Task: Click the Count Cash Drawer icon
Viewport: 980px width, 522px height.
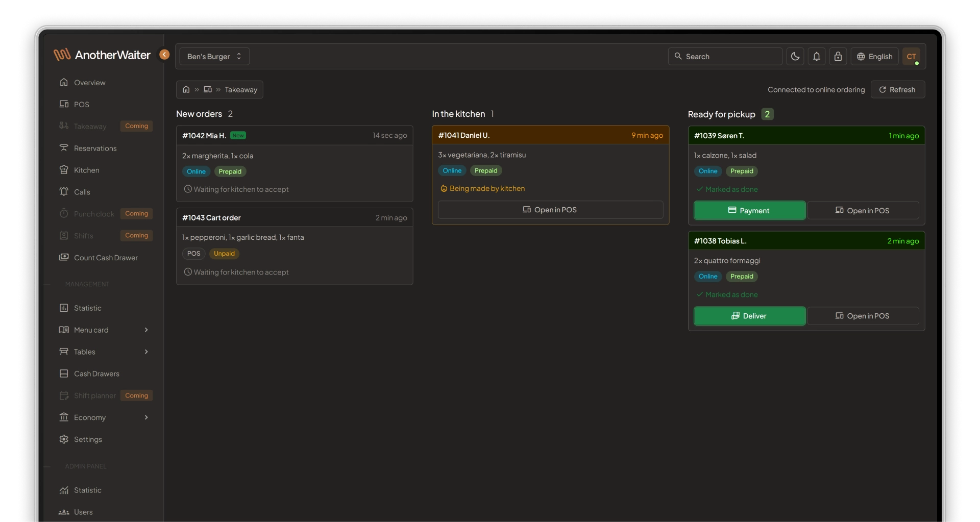Action: (x=64, y=257)
